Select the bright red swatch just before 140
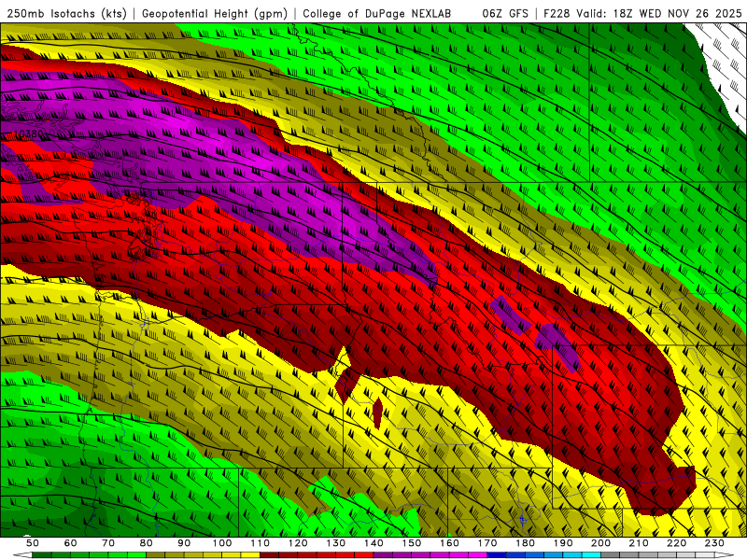The width and height of the screenshot is (747, 560). (x=364, y=554)
